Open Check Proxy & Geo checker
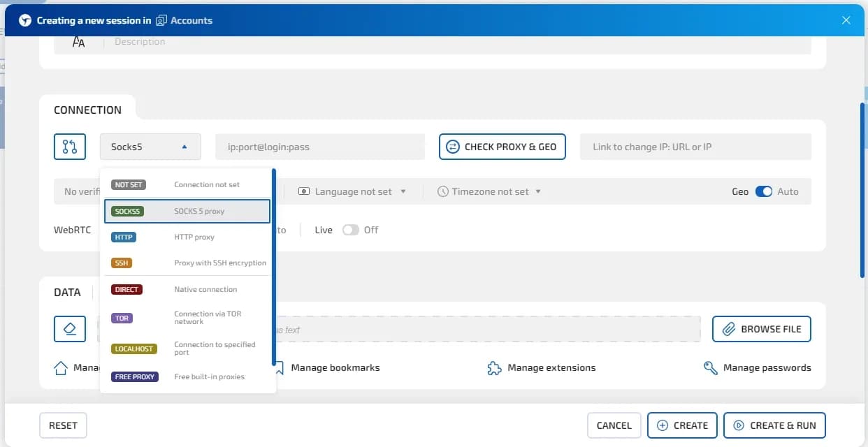Viewport: 868px width, 447px height. click(x=502, y=147)
